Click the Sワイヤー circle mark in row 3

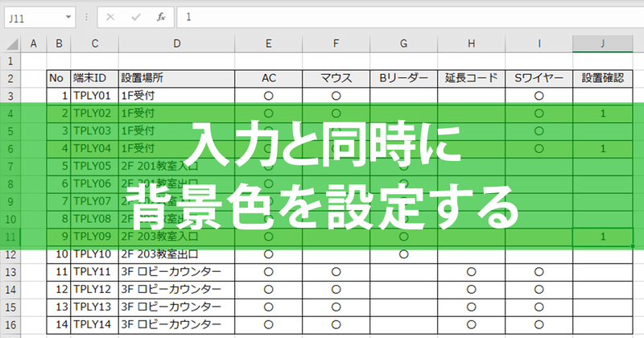click(x=539, y=96)
